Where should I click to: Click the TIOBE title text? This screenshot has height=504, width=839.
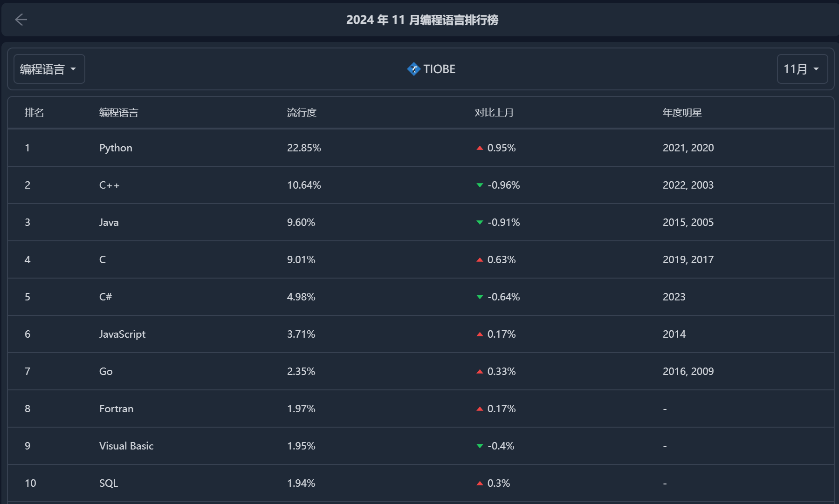point(439,69)
